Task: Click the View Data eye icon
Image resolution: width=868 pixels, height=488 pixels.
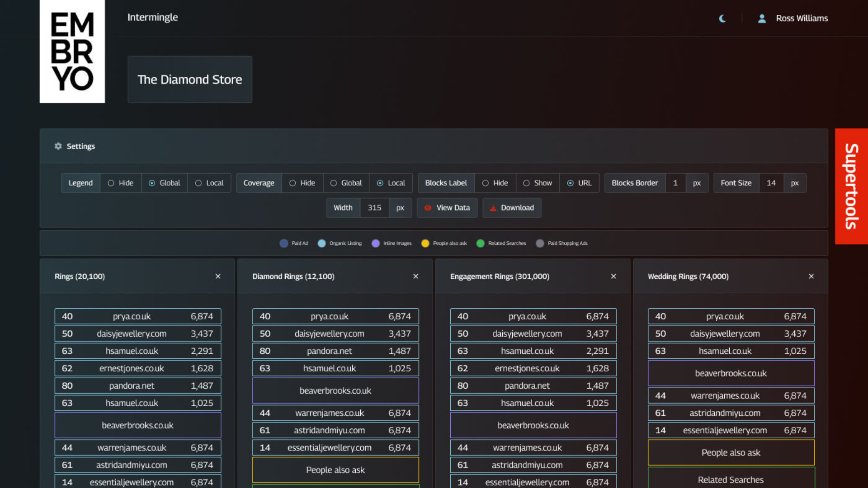Action: (x=428, y=208)
